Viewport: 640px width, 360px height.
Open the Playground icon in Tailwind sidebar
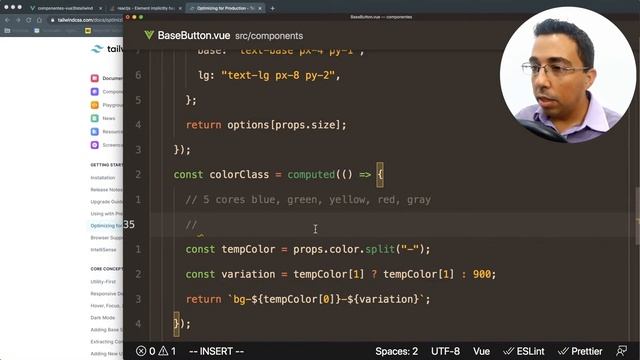[x=95, y=105]
